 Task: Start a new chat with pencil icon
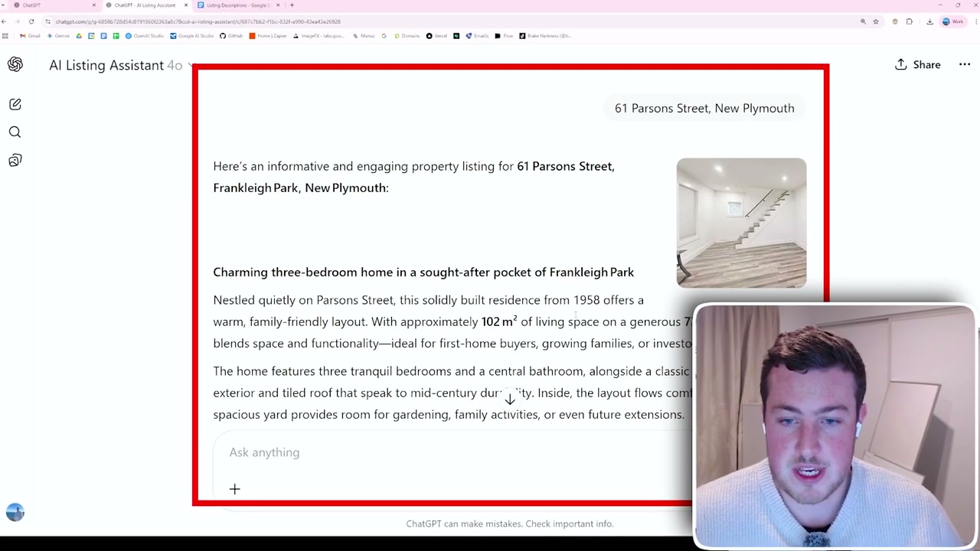pyautogui.click(x=15, y=104)
